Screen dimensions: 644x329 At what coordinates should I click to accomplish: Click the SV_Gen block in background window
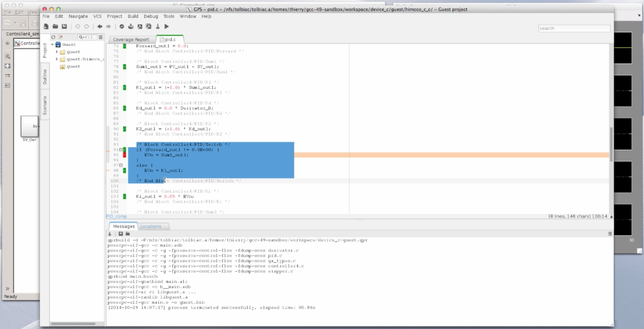click(30, 126)
